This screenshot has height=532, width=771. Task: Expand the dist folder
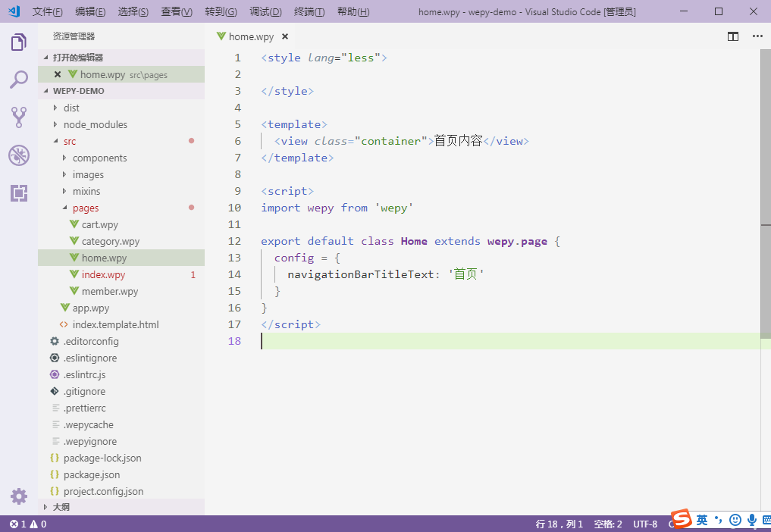click(121, 108)
